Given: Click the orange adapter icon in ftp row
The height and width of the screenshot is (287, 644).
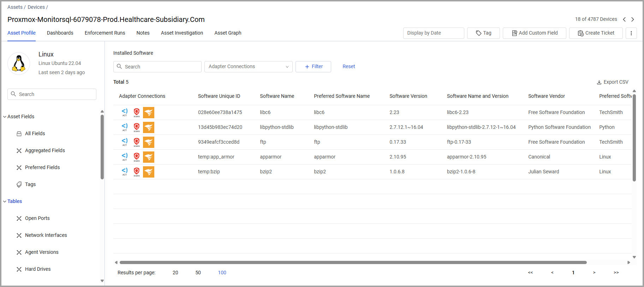Looking at the screenshot, I should click(x=149, y=142).
